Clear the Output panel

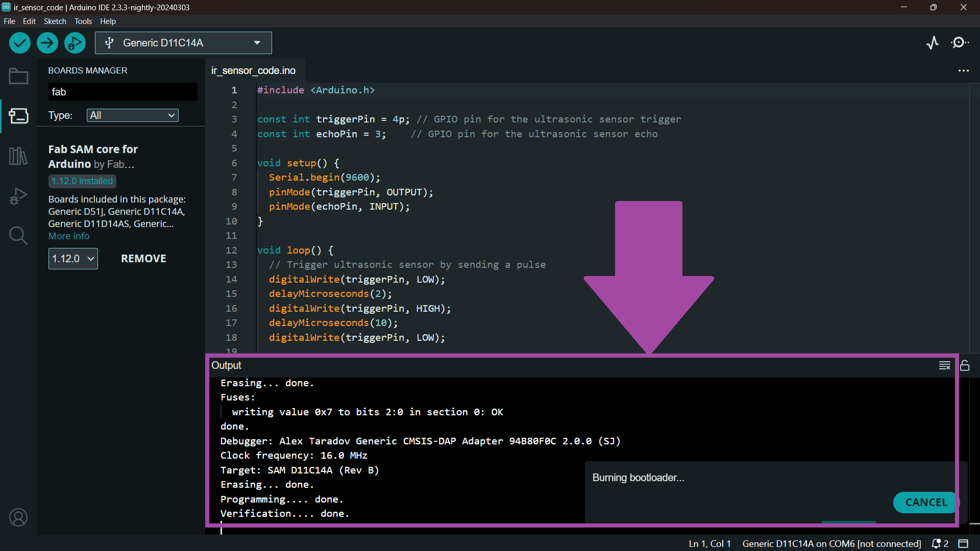[x=945, y=365]
